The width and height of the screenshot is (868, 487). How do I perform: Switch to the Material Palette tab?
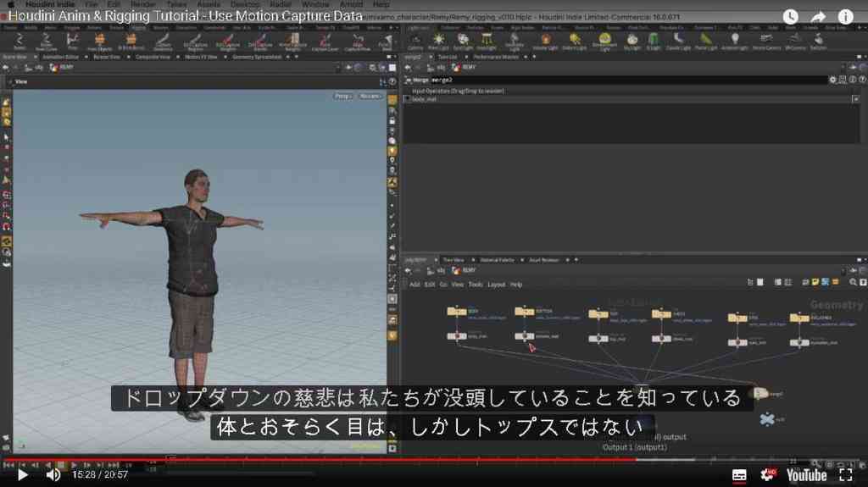click(x=497, y=260)
